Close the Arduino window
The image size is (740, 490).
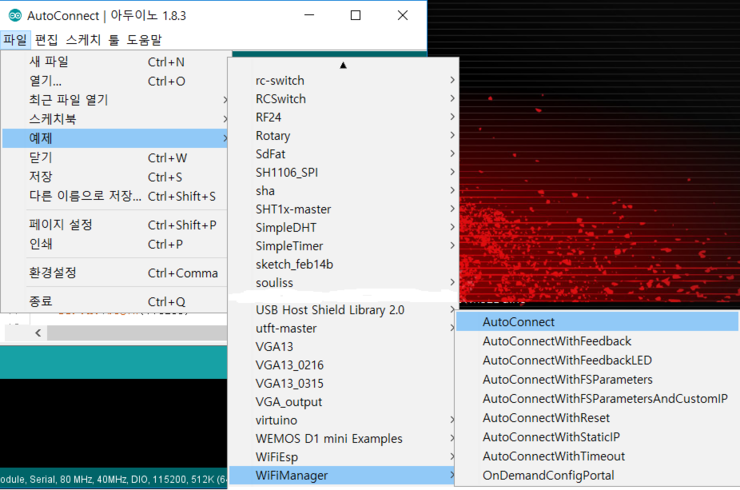[403, 15]
